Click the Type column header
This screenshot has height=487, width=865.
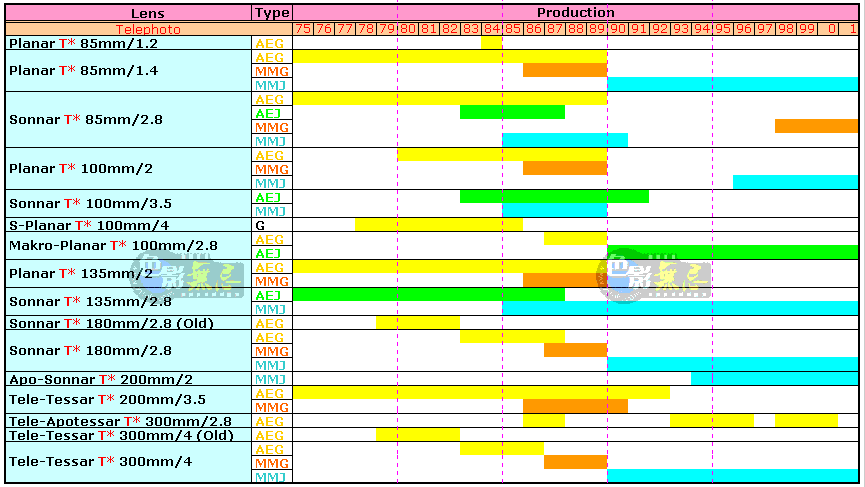coord(271,13)
